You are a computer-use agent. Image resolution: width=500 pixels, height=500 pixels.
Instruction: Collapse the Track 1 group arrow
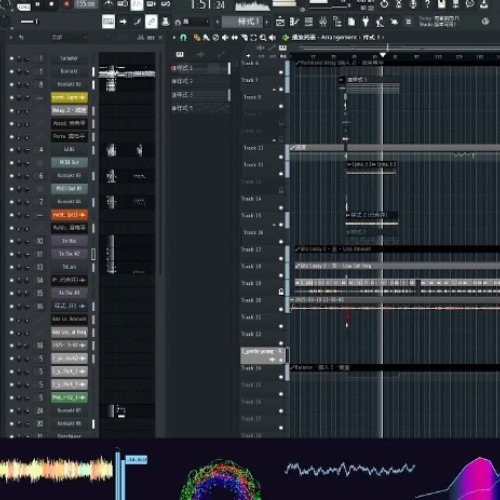click(274, 90)
